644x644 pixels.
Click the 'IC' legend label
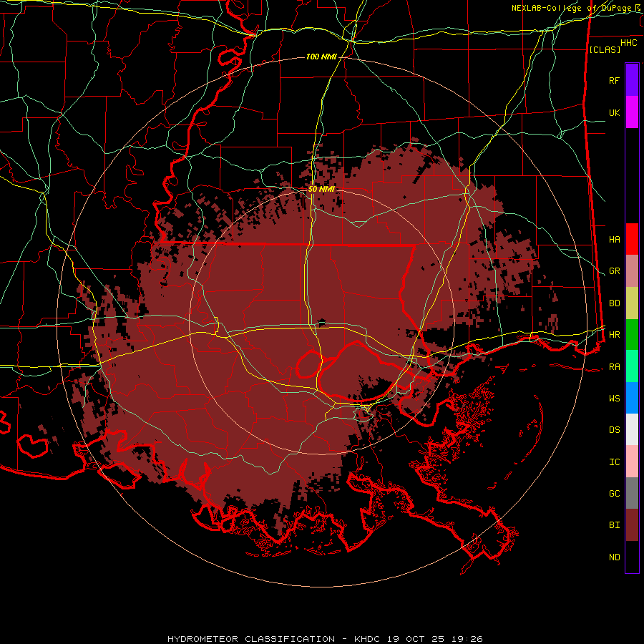coord(614,462)
